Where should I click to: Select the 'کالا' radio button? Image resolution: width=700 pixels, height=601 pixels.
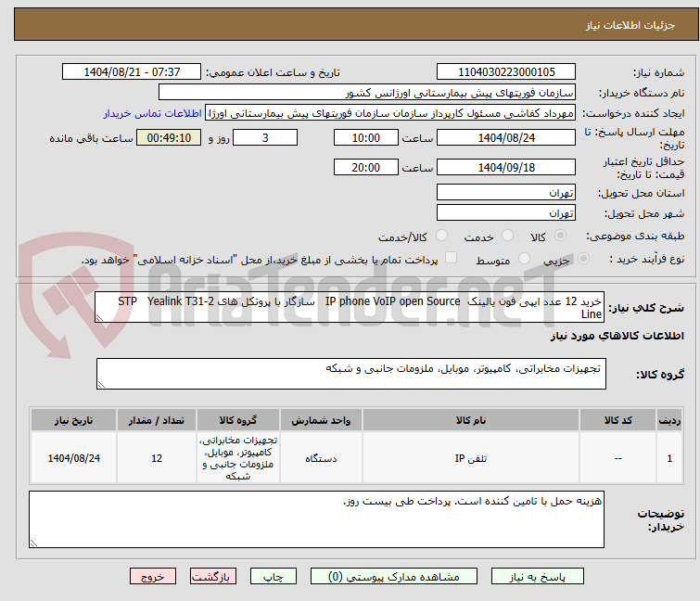coord(560,236)
